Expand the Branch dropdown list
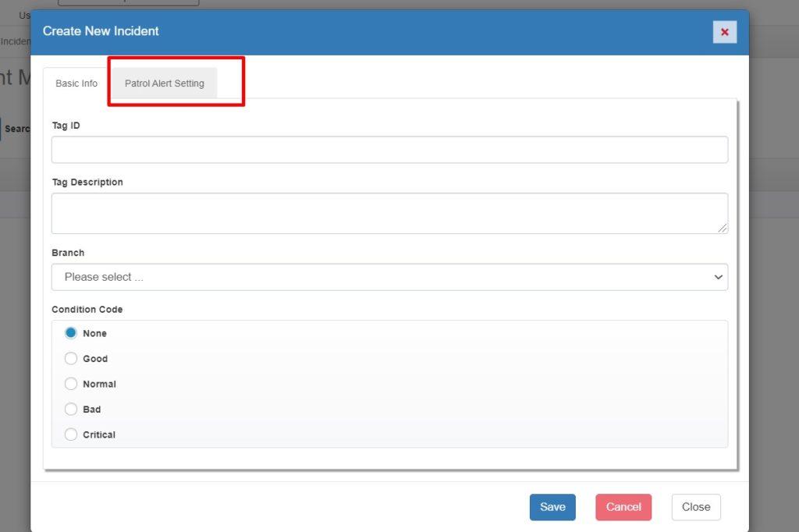799x532 pixels. click(x=389, y=277)
